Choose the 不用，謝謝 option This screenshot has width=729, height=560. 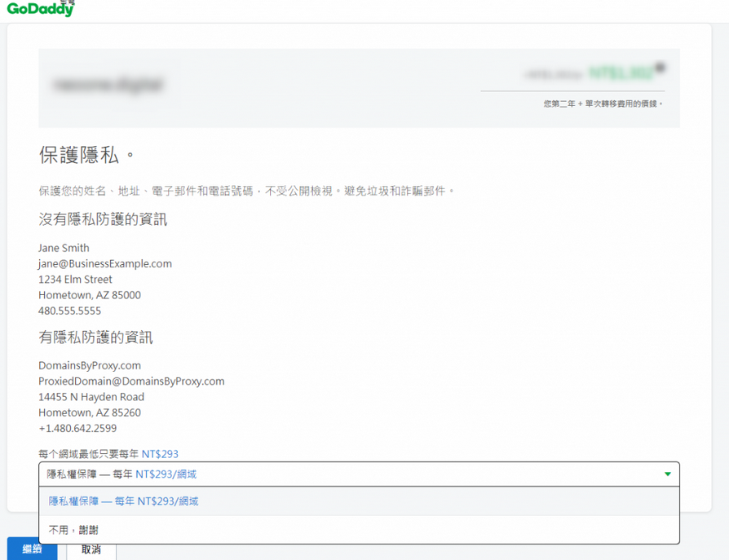coord(73,530)
